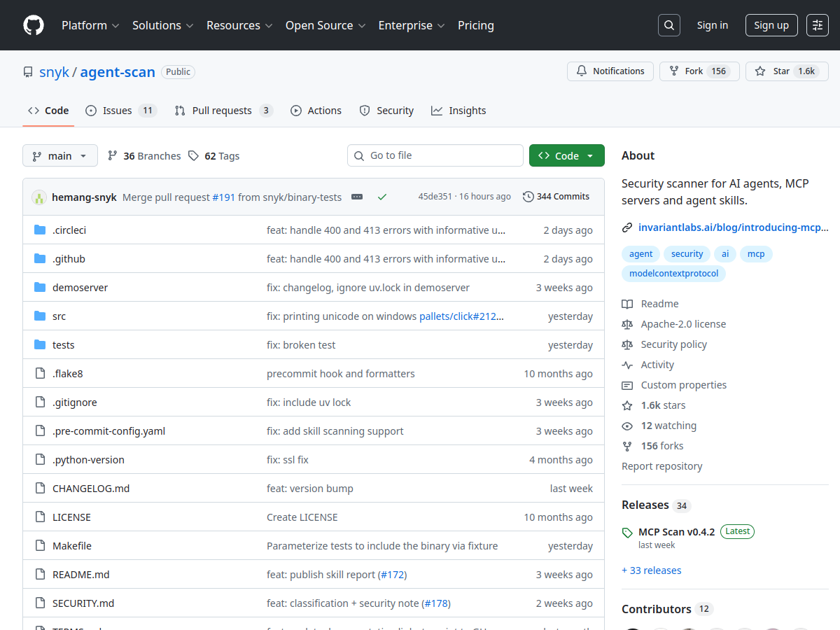Expand commit message ellipsis icon
Viewport: 840px width, 630px height.
(357, 197)
